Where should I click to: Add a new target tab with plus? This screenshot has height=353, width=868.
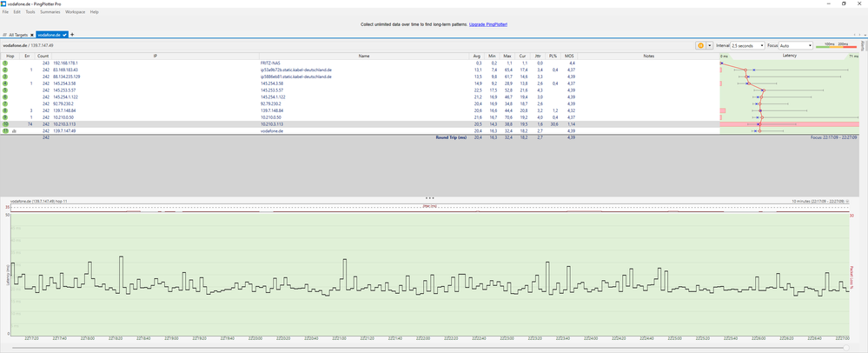[x=72, y=35]
